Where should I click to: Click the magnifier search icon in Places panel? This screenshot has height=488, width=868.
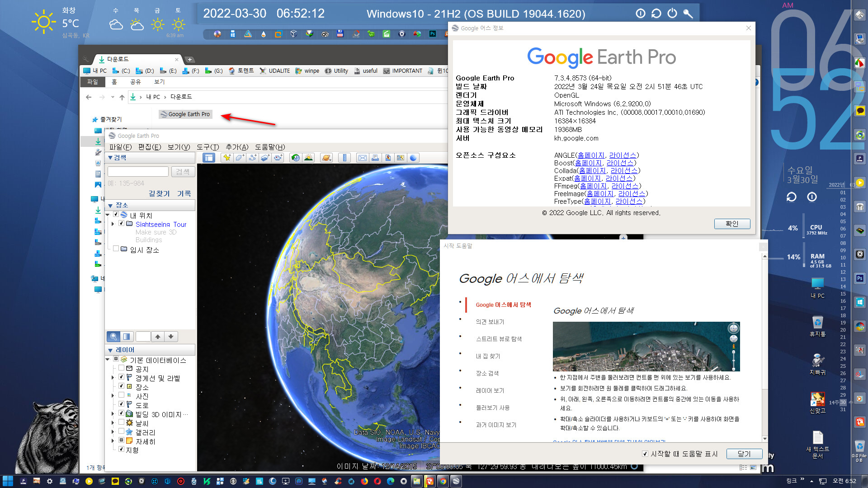pyautogui.click(x=113, y=336)
